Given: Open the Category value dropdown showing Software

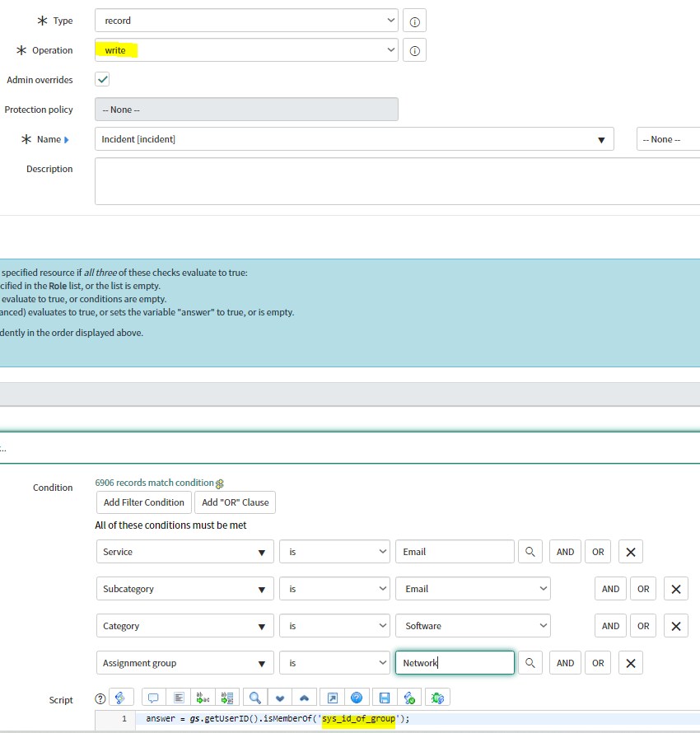Looking at the screenshot, I should (473, 626).
